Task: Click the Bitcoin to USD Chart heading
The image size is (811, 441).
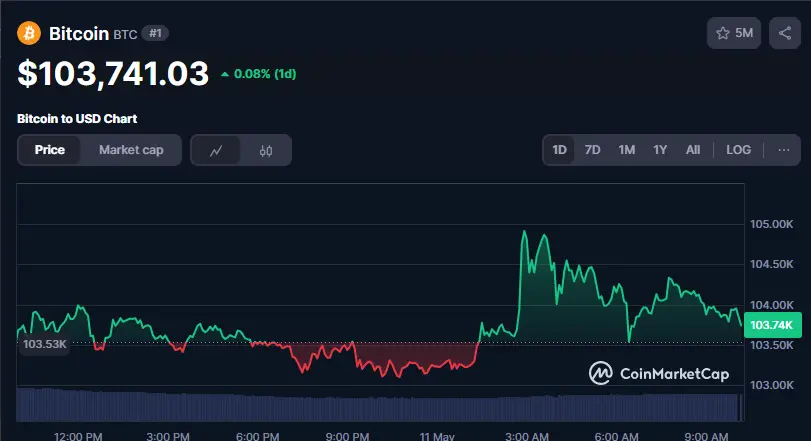Action: (x=77, y=119)
